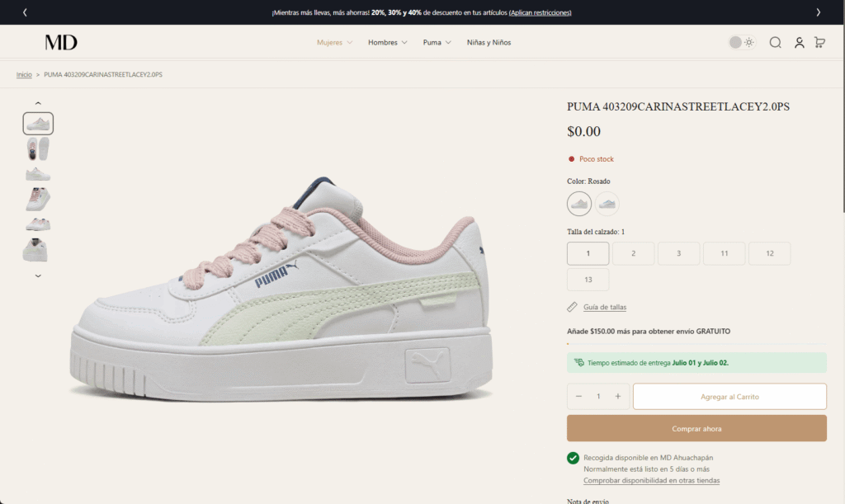Select the fourth angled shoe thumbnail
The height and width of the screenshot is (504, 845).
(x=38, y=199)
